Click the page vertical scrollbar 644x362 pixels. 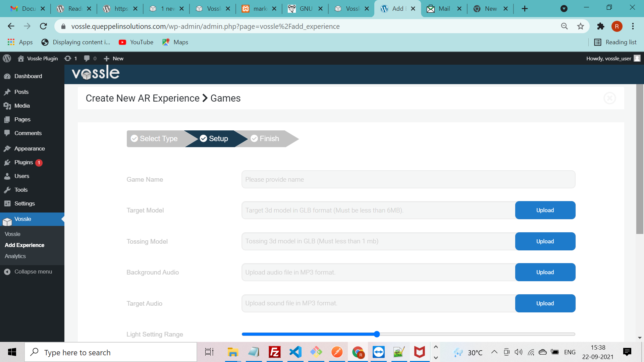point(640,159)
